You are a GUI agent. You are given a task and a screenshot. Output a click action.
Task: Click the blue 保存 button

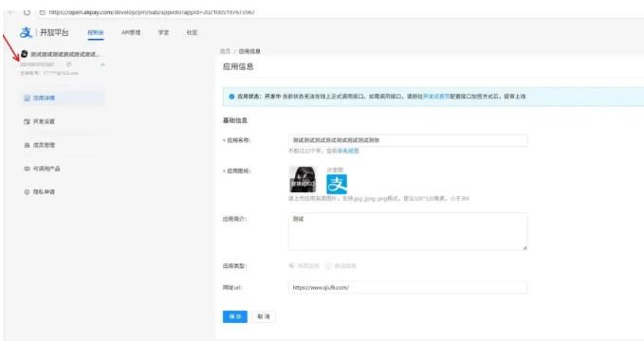pos(235,316)
